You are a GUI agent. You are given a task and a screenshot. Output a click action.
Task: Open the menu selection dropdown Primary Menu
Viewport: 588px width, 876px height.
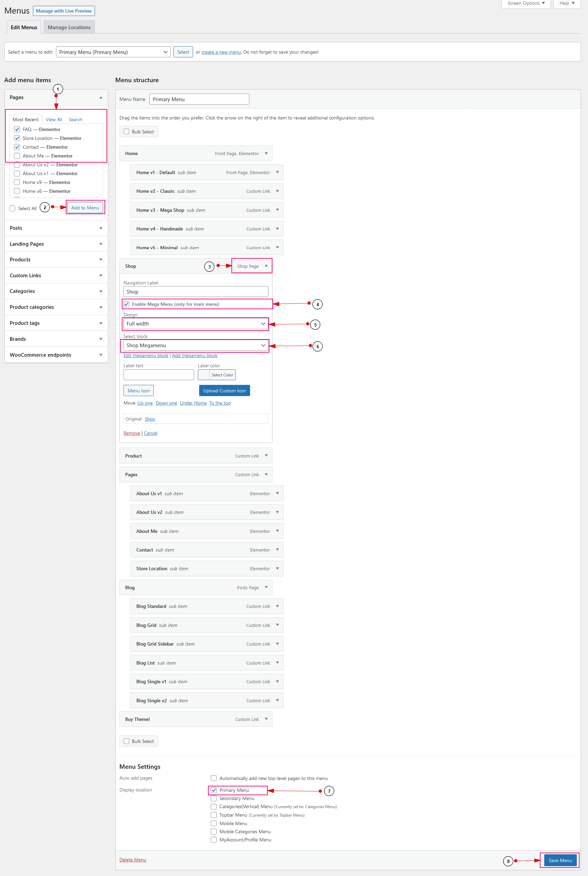tap(113, 52)
